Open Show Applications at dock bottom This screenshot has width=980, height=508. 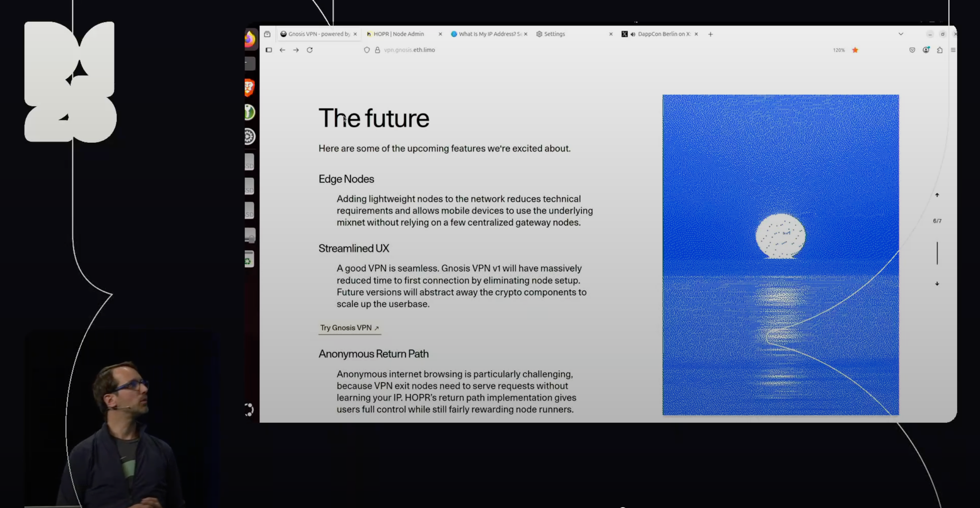coord(249,410)
